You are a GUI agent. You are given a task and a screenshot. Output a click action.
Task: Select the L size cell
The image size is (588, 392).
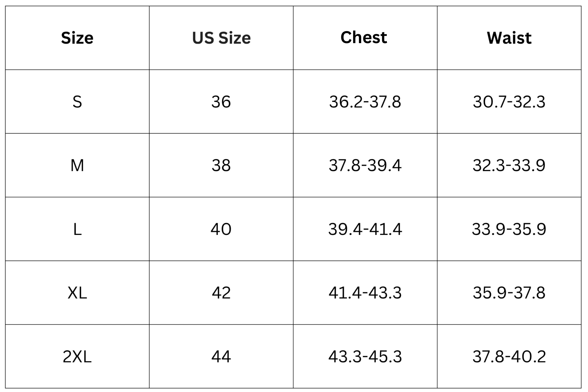pos(77,229)
